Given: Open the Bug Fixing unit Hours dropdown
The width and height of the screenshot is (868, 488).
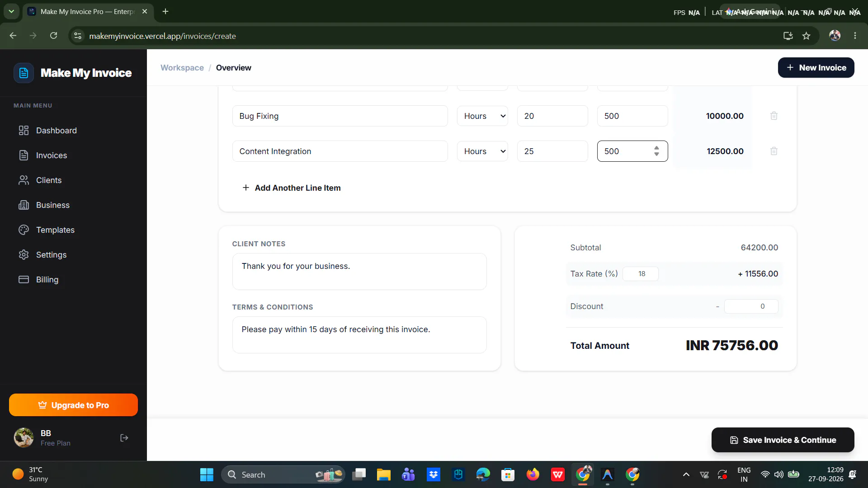Looking at the screenshot, I should (482, 116).
